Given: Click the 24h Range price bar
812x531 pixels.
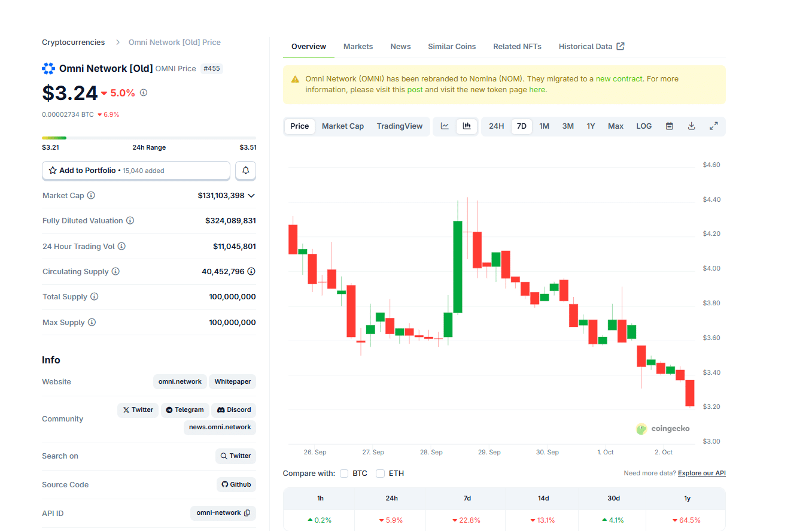Looking at the screenshot, I should [148, 137].
